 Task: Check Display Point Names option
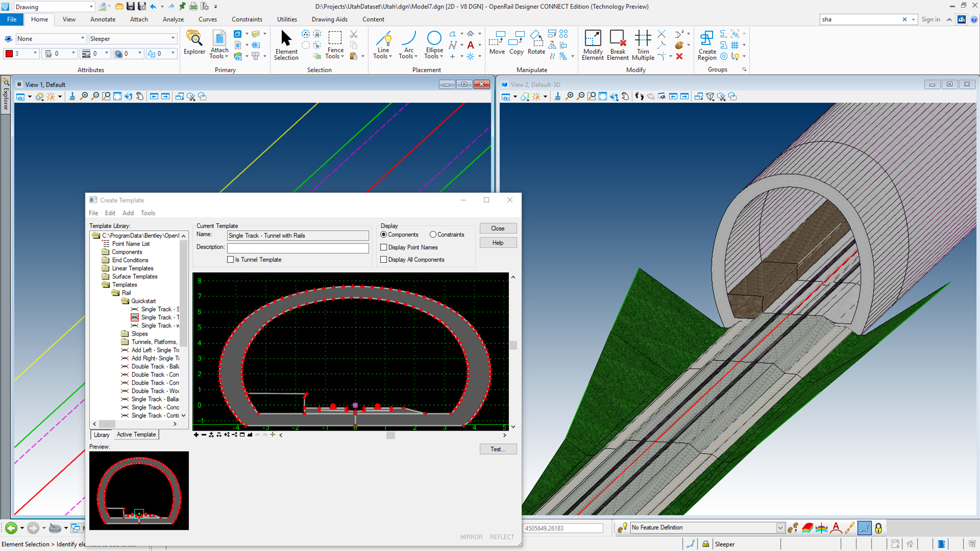[x=384, y=247]
